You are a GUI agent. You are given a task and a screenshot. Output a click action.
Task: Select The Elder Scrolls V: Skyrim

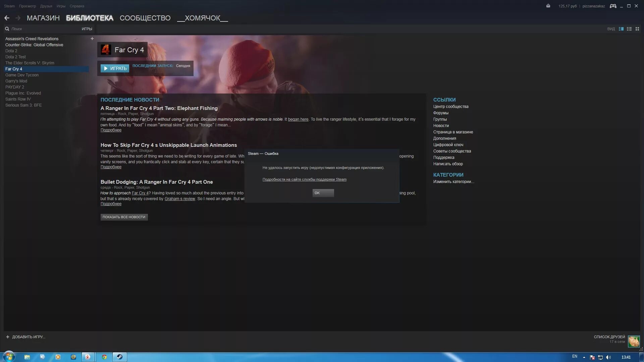(30, 63)
